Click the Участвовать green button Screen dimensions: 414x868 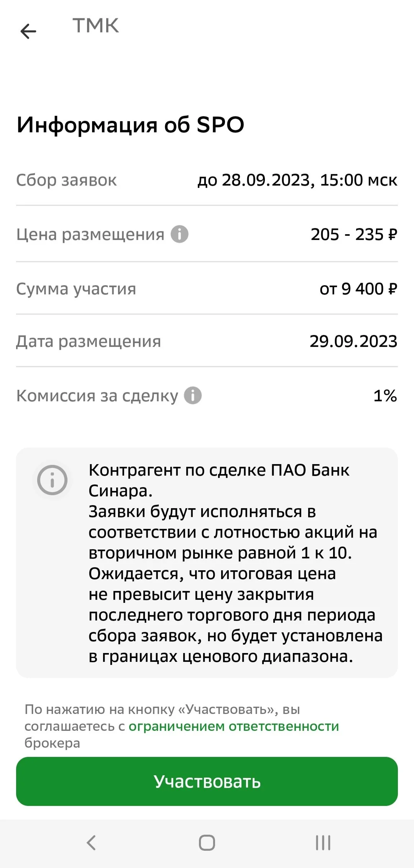(x=207, y=781)
